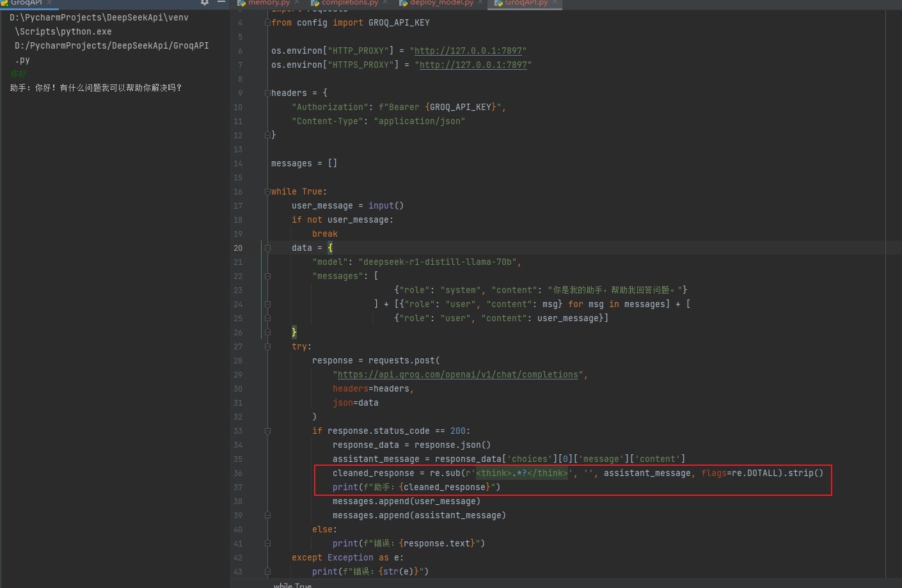Viewport: 902px width, 588px height.
Task: Select the GroqAPI run configuration tab
Action: coord(26,3)
